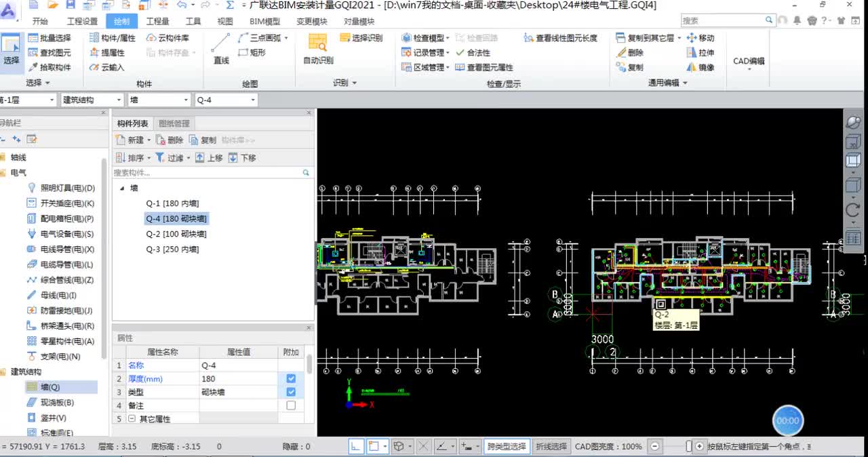
Task: Pick the 拾取构件 eyedropper tool
Action: pyautogui.click(x=49, y=68)
